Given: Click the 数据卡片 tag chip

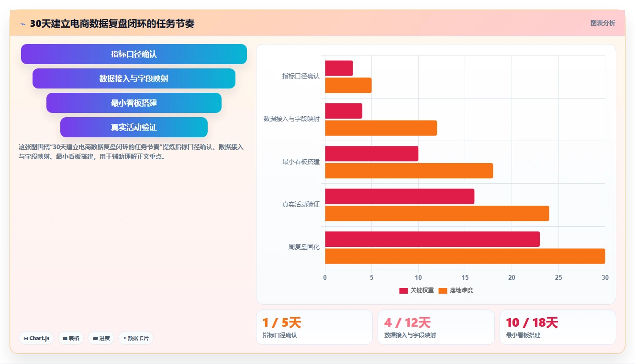Looking at the screenshot, I should [x=136, y=338].
